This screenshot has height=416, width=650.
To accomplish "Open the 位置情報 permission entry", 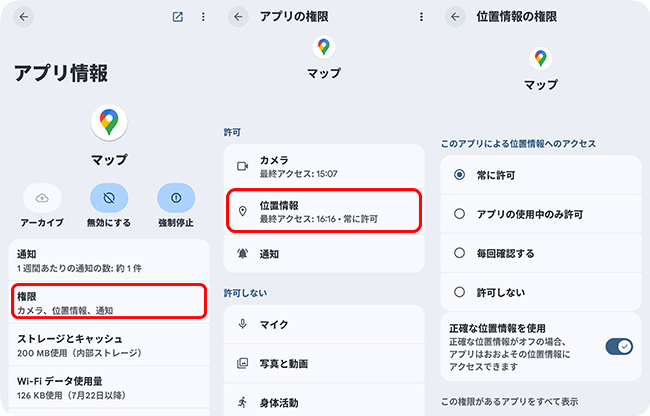I will click(x=324, y=211).
